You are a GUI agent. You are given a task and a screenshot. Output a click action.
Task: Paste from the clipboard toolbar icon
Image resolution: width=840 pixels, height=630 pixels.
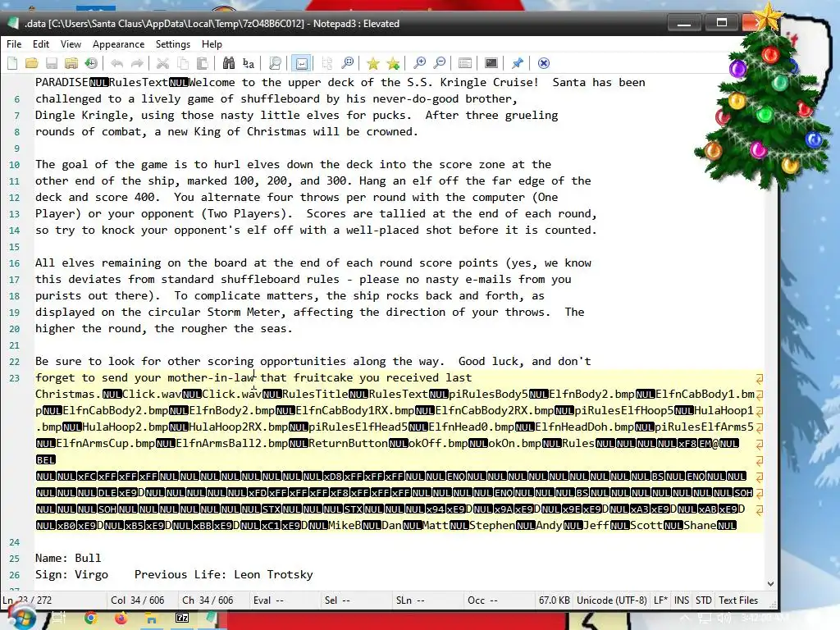pyautogui.click(x=203, y=63)
